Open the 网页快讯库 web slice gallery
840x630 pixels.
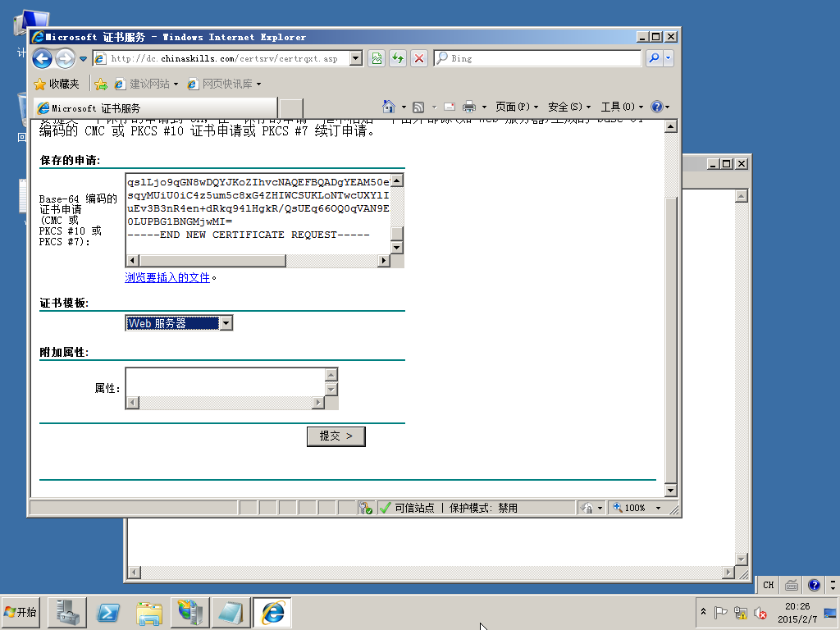click(x=224, y=84)
